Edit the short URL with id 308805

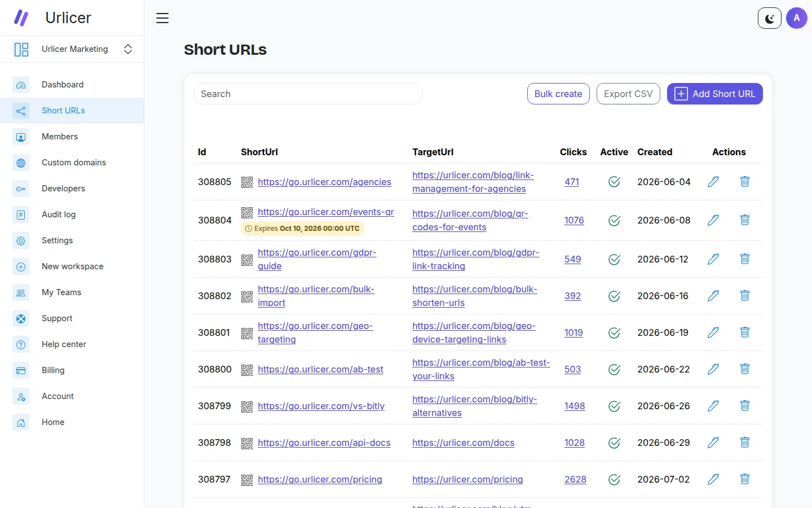[x=713, y=182]
